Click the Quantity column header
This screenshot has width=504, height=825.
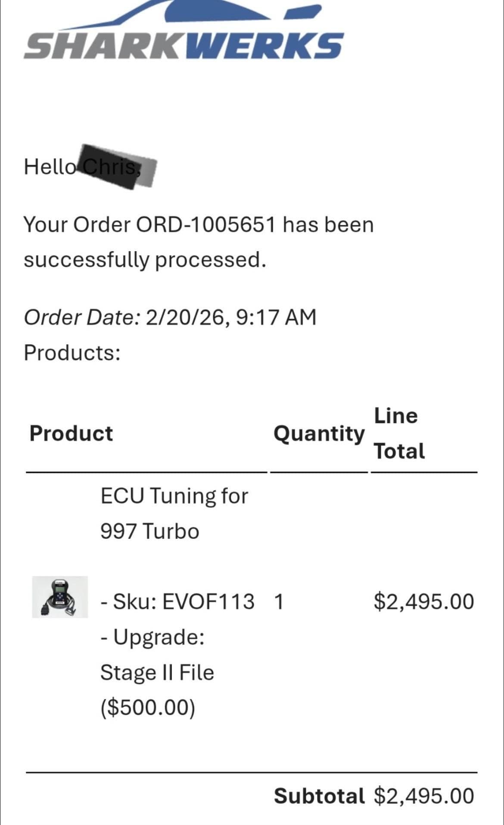(319, 433)
